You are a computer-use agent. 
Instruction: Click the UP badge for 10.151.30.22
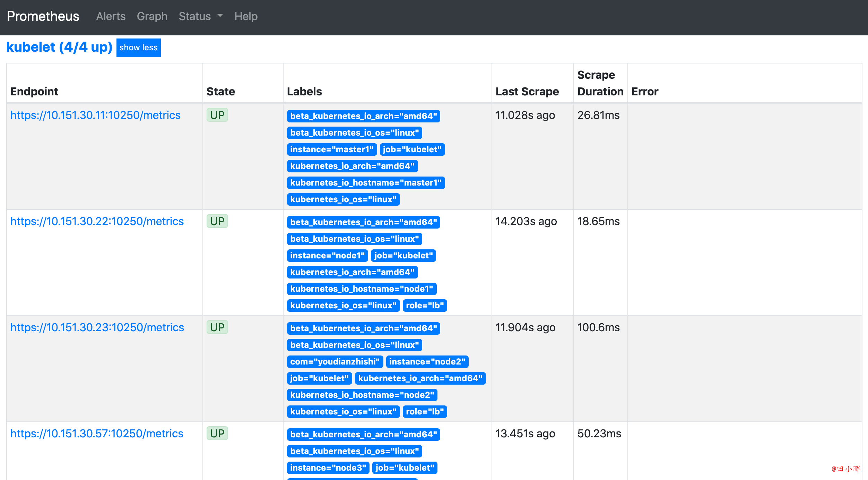point(217,221)
